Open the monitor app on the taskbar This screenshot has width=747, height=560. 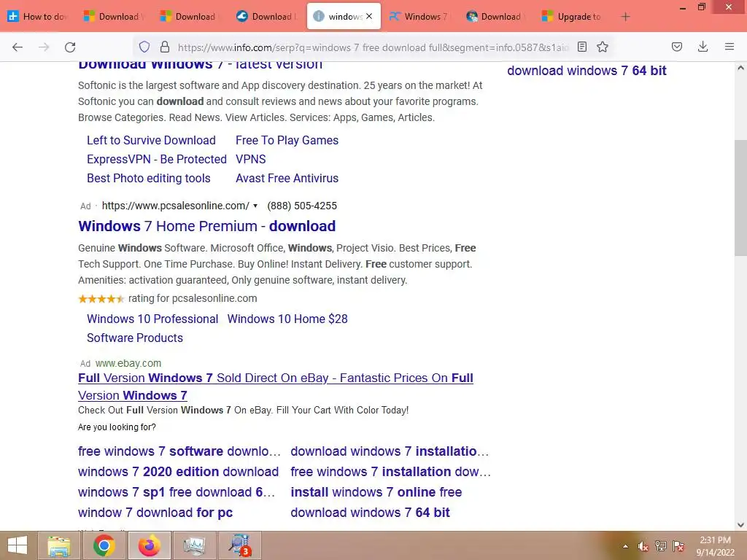click(x=194, y=545)
